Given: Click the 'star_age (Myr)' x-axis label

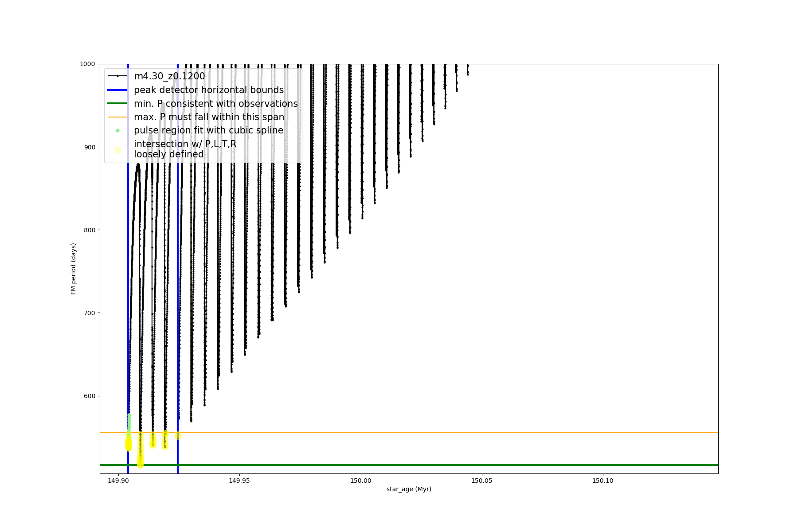Looking at the screenshot, I should 409,489.
